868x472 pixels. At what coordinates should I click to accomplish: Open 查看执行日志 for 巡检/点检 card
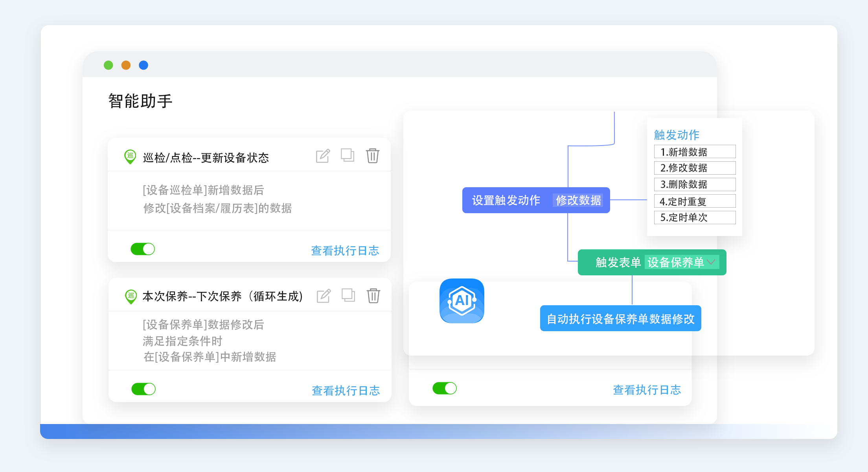[x=345, y=251]
